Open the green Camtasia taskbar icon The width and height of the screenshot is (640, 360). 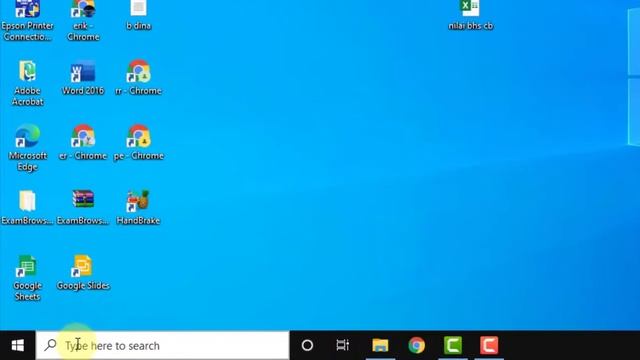pyautogui.click(x=453, y=346)
